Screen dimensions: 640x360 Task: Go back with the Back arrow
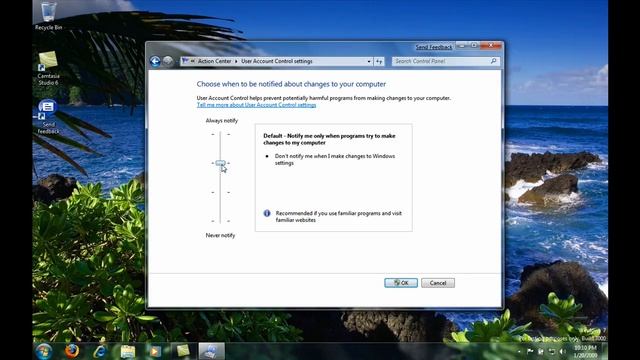coord(155,61)
